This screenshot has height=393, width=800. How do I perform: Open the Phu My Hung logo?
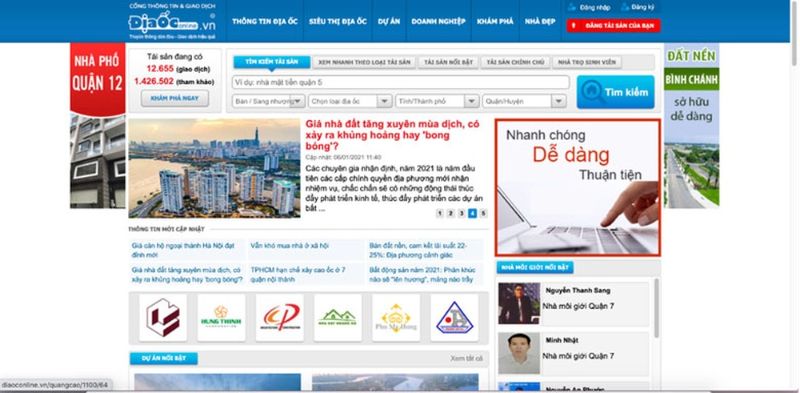(x=396, y=317)
